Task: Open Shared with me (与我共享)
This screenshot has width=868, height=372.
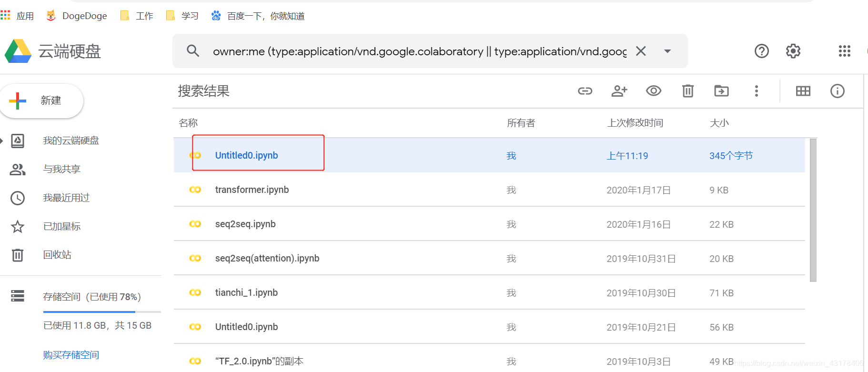Action: pos(62,169)
